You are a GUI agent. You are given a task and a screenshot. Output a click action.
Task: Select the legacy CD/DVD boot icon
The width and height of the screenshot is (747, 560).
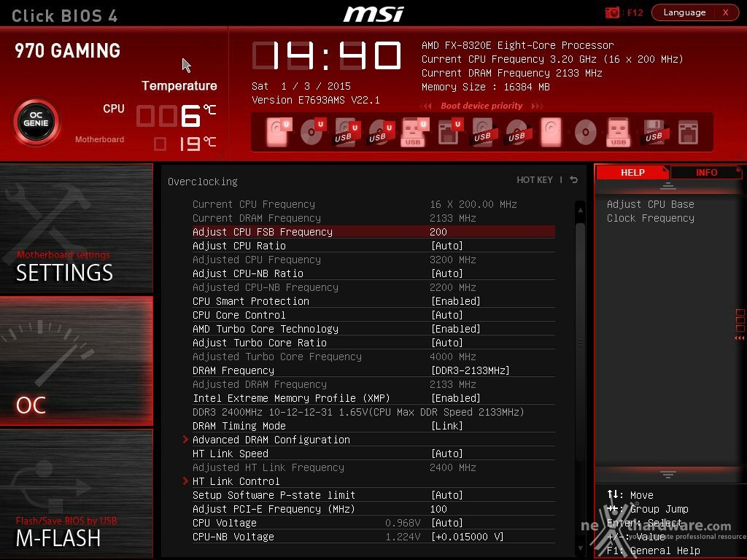point(585,133)
